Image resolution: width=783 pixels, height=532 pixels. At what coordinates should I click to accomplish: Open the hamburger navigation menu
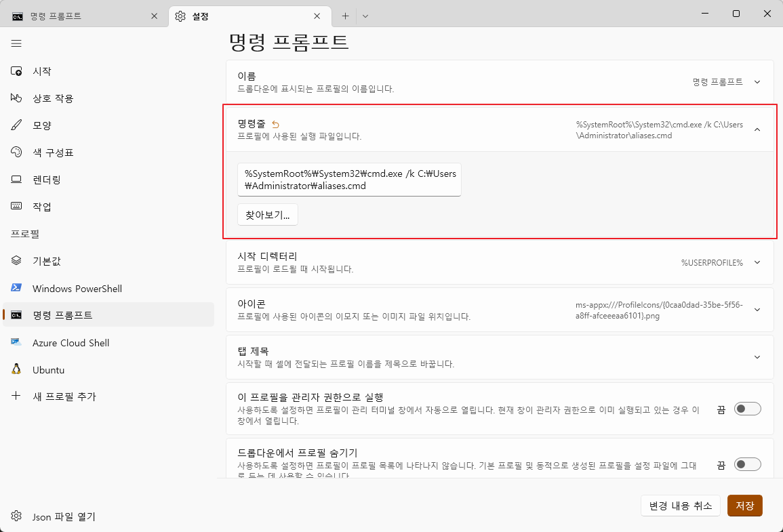(16, 43)
